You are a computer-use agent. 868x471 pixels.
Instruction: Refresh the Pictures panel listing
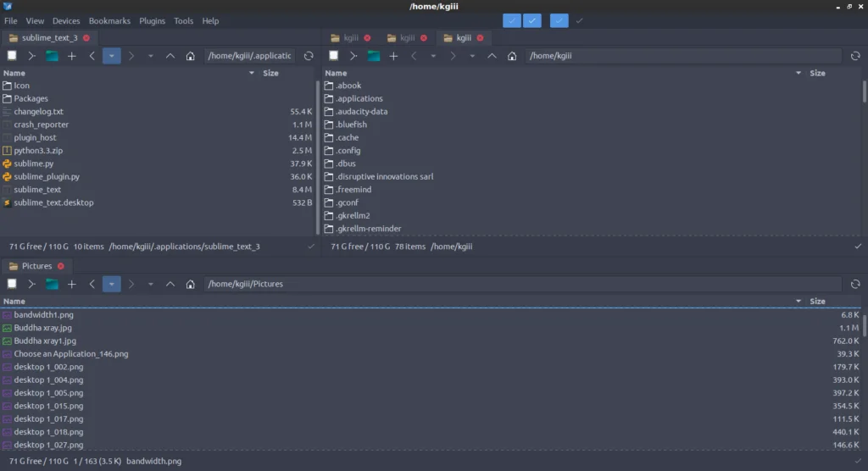click(x=855, y=284)
